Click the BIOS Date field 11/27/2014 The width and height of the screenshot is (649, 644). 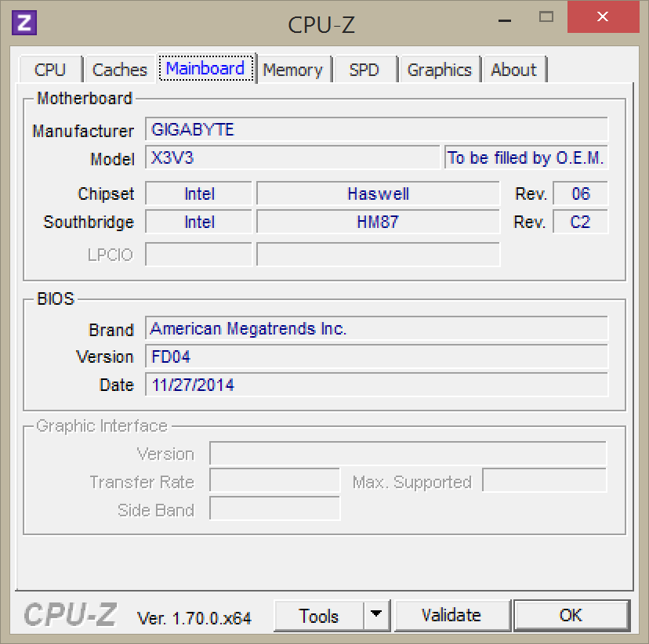(x=376, y=385)
